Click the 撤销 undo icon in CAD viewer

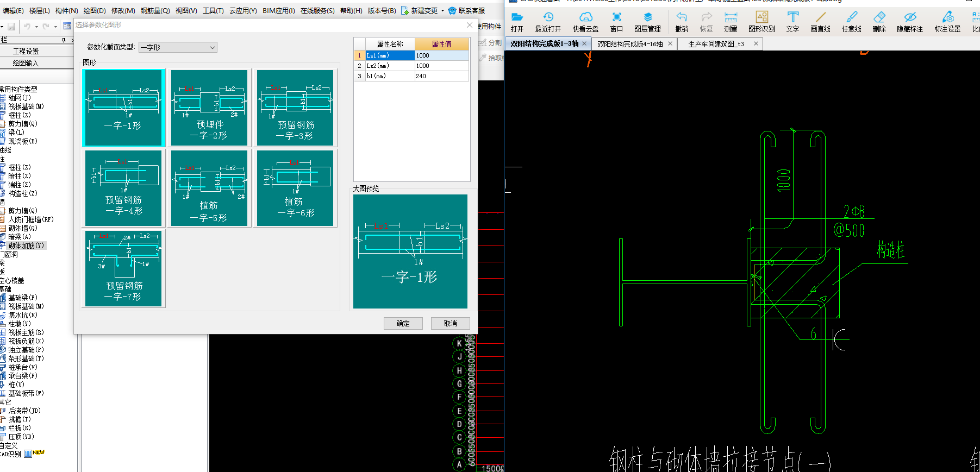coord(682,22)
